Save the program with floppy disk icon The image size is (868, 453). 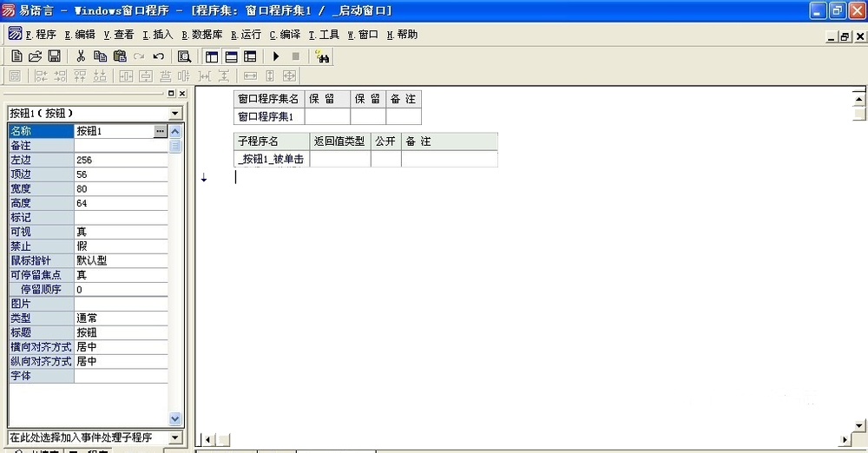point(54,56)
